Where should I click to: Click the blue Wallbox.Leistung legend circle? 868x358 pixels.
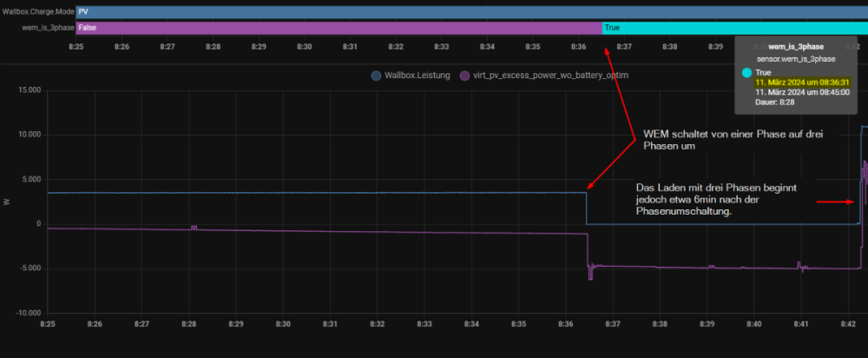(x=376, y=76)
